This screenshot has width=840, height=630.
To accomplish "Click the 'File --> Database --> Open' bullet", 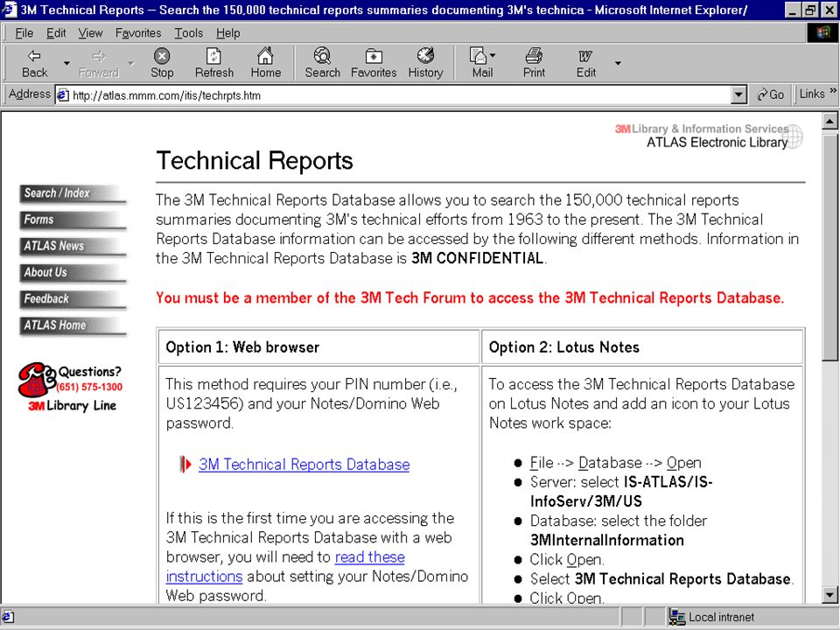I will (615, 463).
